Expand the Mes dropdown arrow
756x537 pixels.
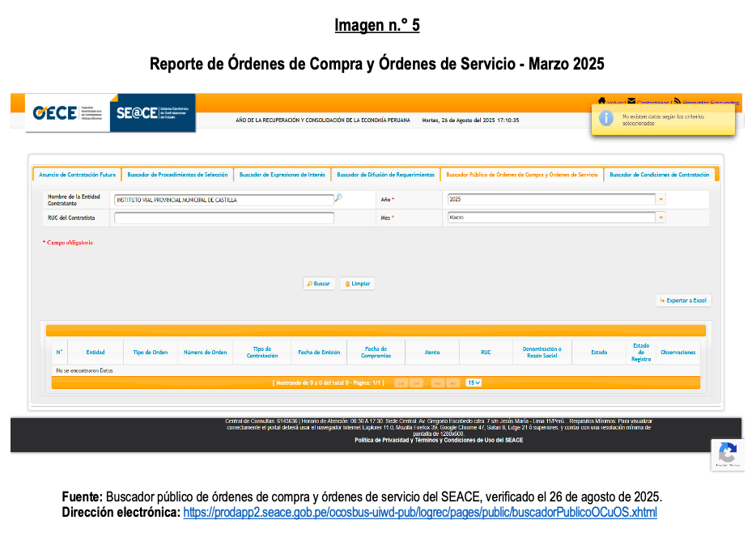tap(660, 218)
